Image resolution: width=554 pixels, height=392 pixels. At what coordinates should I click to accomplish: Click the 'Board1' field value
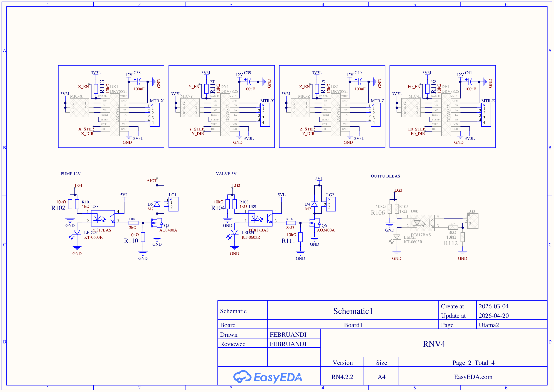click(x=353, y=325)
